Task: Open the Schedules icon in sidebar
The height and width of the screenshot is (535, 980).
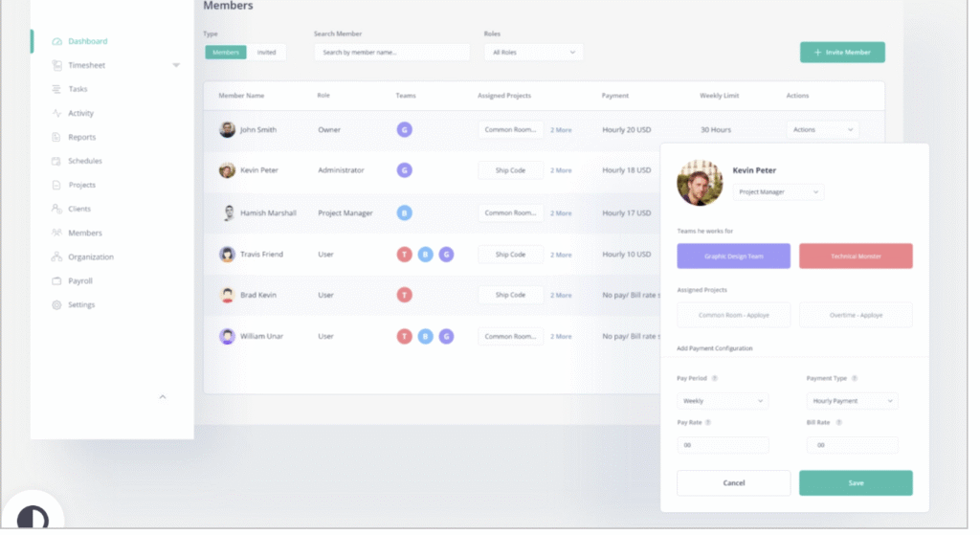Action: [57, 161]
